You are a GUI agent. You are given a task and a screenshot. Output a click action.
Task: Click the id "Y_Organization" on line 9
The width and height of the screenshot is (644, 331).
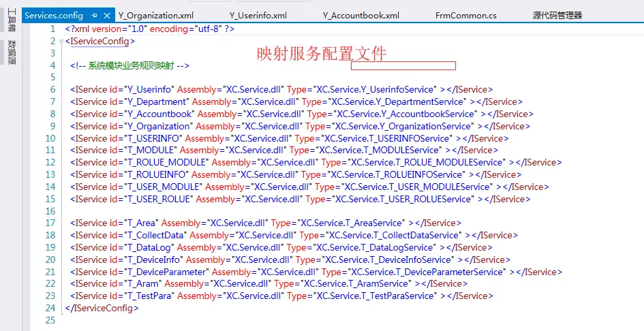(x=159, y=126)
